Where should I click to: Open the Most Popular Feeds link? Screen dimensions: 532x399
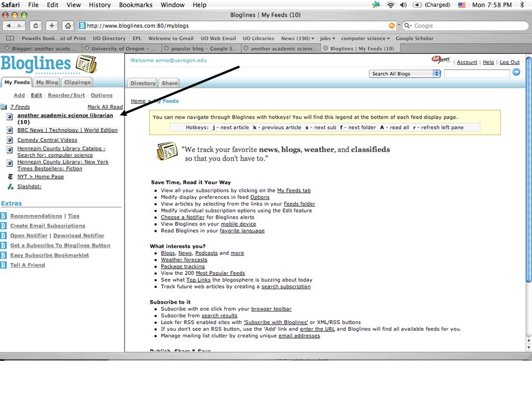point(220,273)
